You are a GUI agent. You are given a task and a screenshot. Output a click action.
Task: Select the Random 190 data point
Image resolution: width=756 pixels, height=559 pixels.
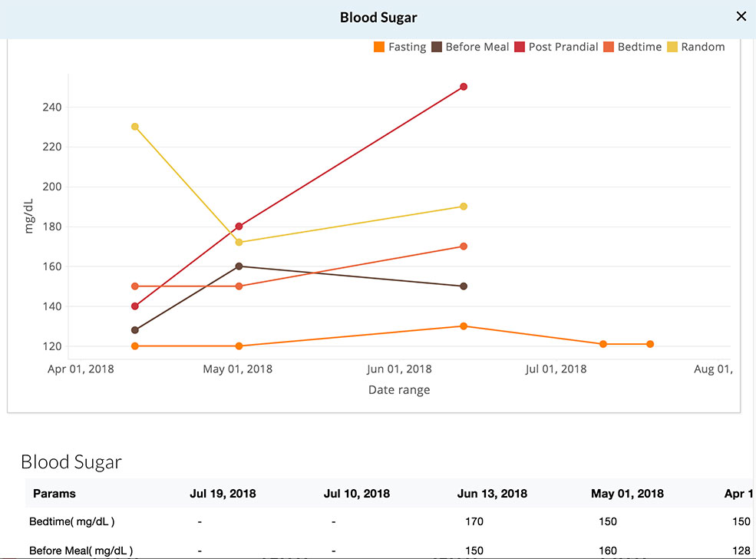(x=464, y=207)
